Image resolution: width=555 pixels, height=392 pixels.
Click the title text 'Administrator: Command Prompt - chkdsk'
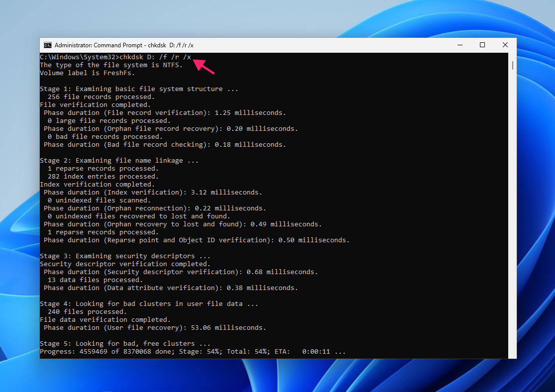[110, 45]
